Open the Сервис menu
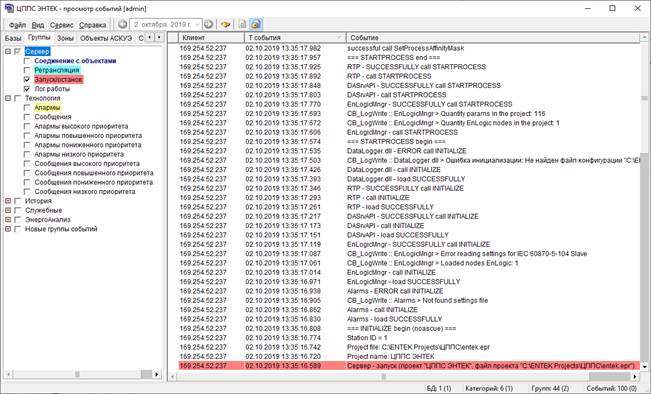The width and height of the screenshot is (651, 394). click(61, 25)
